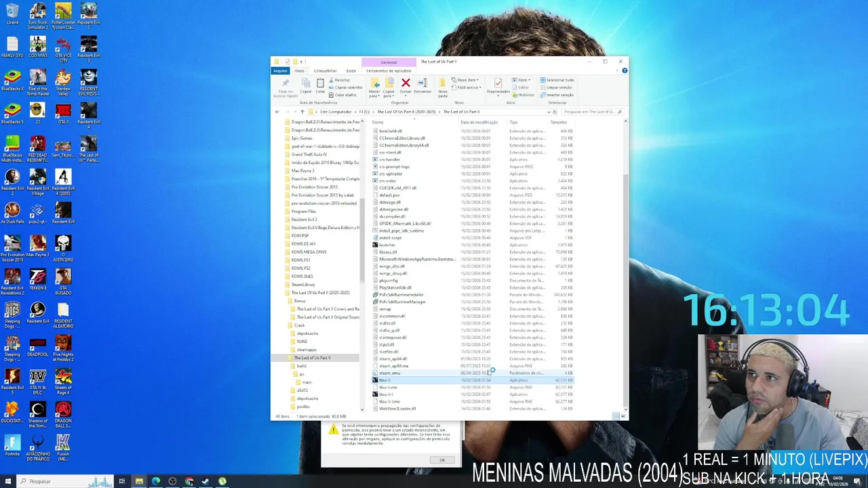The height and width of the screenshot is (488, 868).
Task: Click Fixar no Acesso rápido pin icon
Action: click(285, 83)
